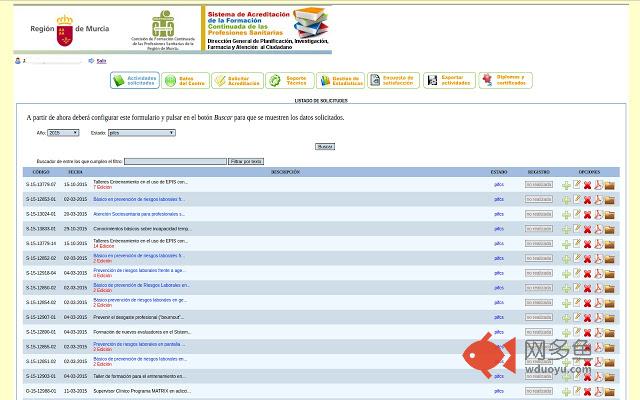
Task: Open Prevención de riesgos laborales frente a age link
Action: (140, 270)
